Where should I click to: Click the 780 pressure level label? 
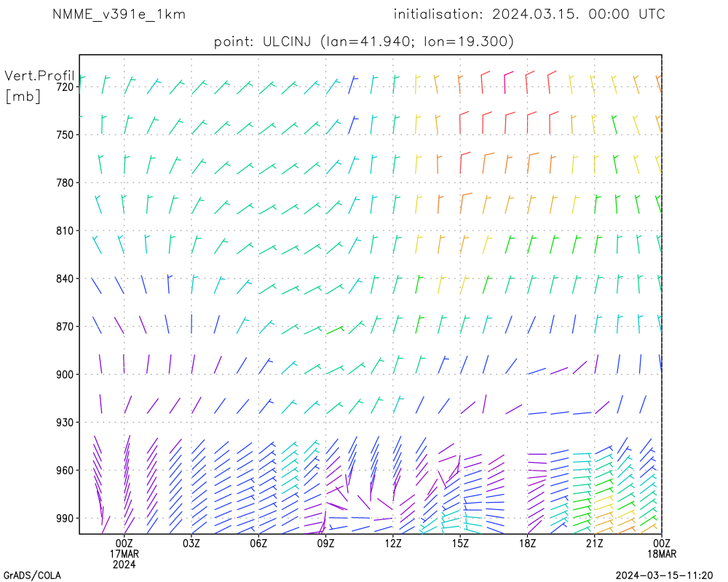[x=65, y=183]
